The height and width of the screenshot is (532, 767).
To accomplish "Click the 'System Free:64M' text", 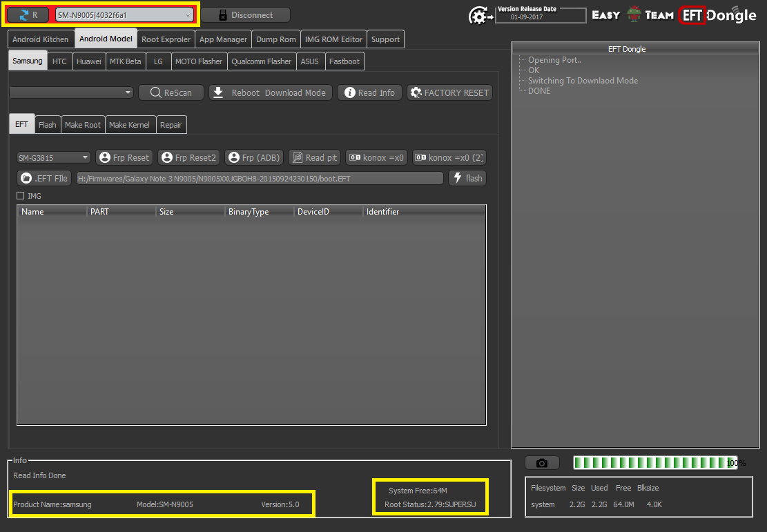I will coord(418,491).
